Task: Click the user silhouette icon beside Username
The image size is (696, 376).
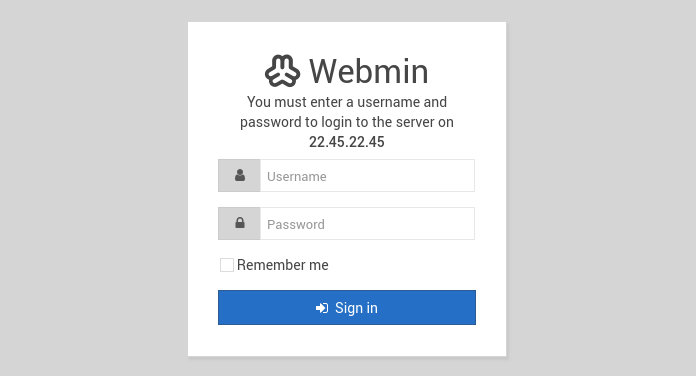Action: tap(240, 175)
